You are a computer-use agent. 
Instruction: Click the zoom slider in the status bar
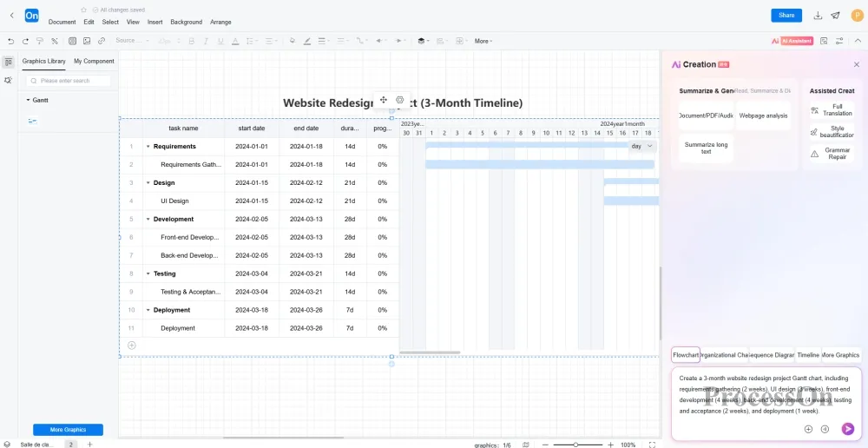pos(575,445)
